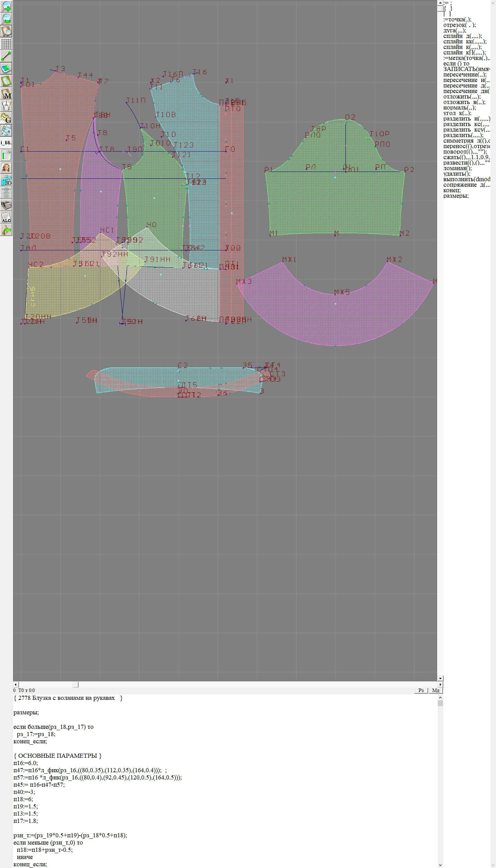Click the i_66. label button
Viewport: 496px width, 868px height.
point(6,143)
